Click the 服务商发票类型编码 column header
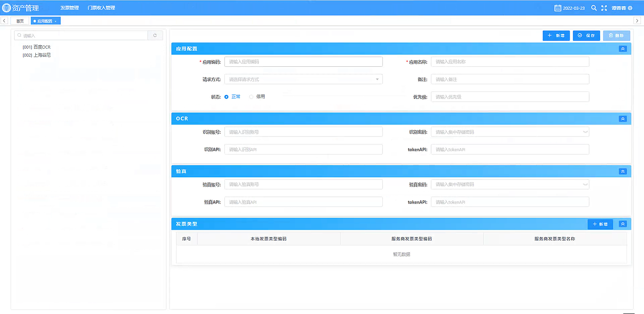The width and height of the screenshot is (644, 314). [x=412, y=239]
